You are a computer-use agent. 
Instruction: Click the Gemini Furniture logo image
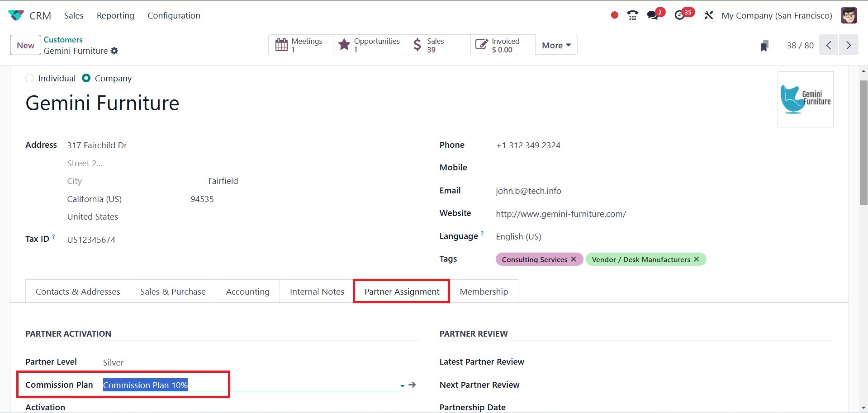coord(806,99)
